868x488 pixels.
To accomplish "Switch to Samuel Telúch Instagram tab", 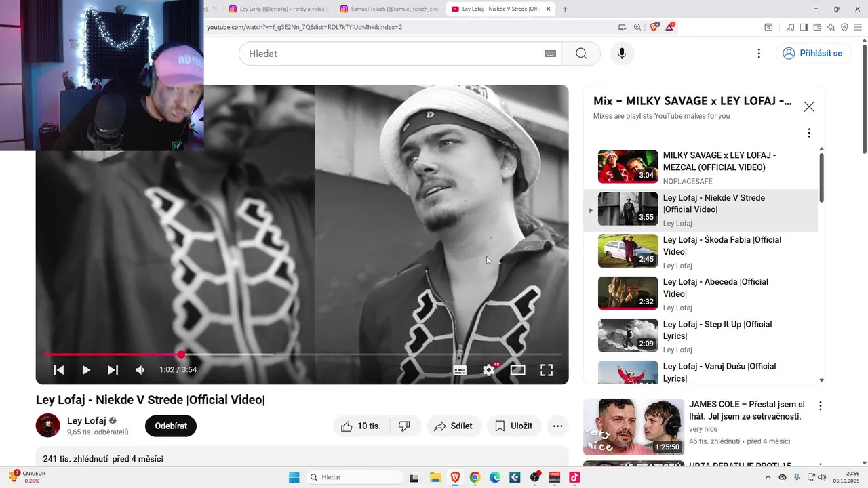I will point(390,9).
